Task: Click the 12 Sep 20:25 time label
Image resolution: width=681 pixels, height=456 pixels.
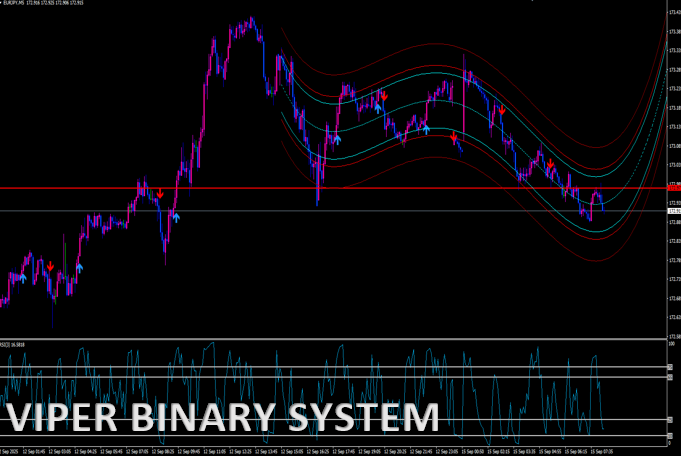Action: (x=397, y=452)
